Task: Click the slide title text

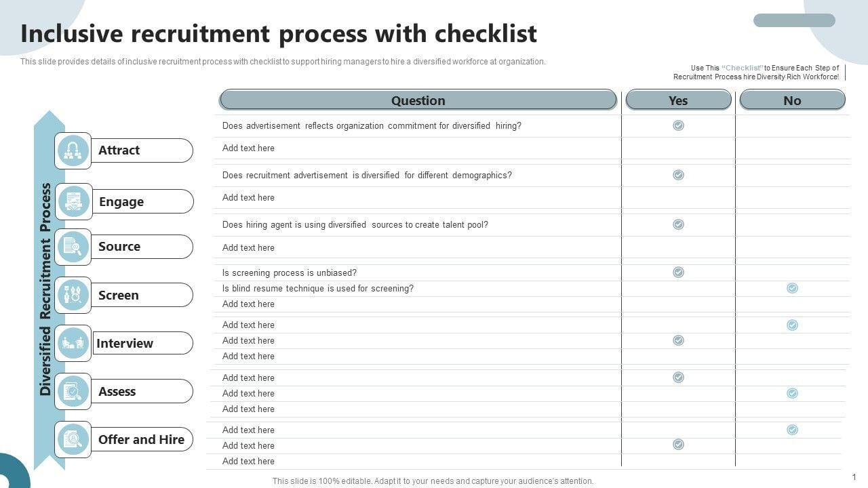Action: point(279,33)
